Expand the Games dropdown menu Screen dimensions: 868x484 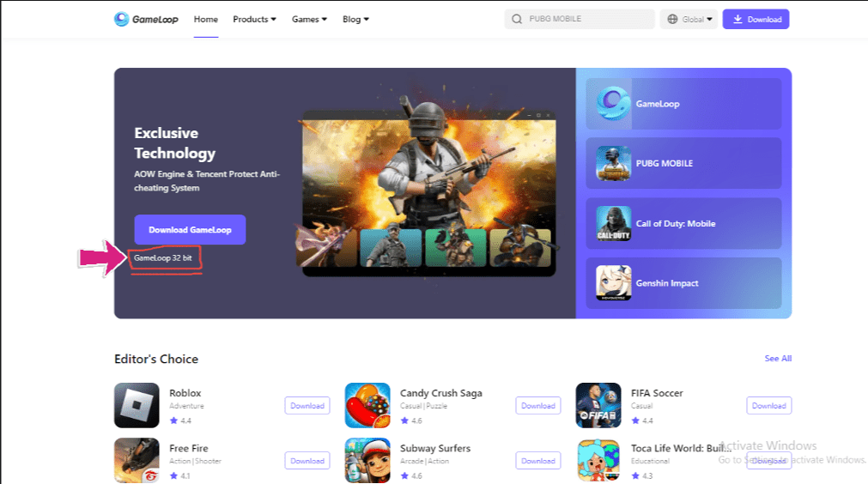[309, 20]
